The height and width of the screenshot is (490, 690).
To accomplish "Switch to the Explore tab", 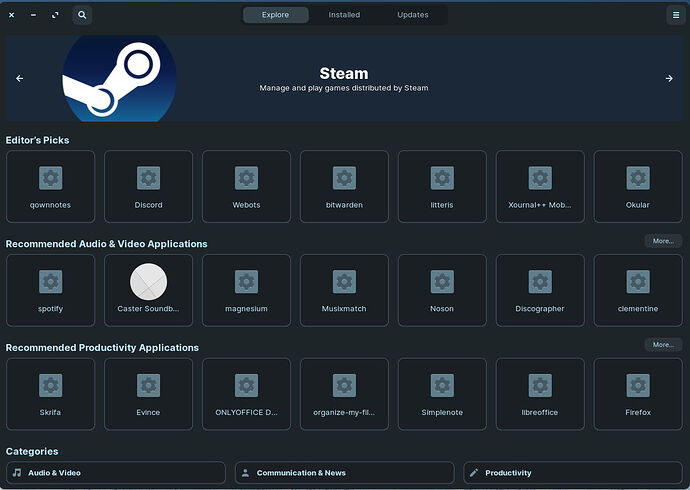I will click(x=275, y=15).
